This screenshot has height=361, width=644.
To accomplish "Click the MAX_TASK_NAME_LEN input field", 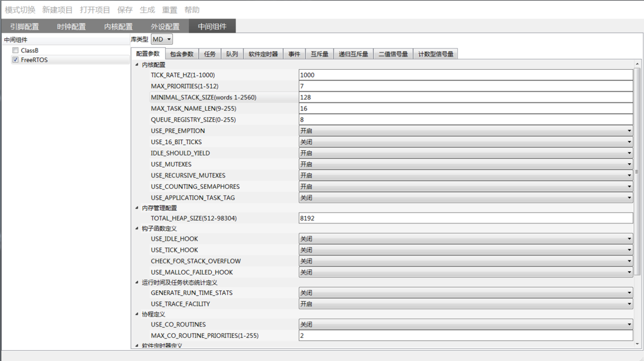I will pyautogui.click(x=466, y=108).
